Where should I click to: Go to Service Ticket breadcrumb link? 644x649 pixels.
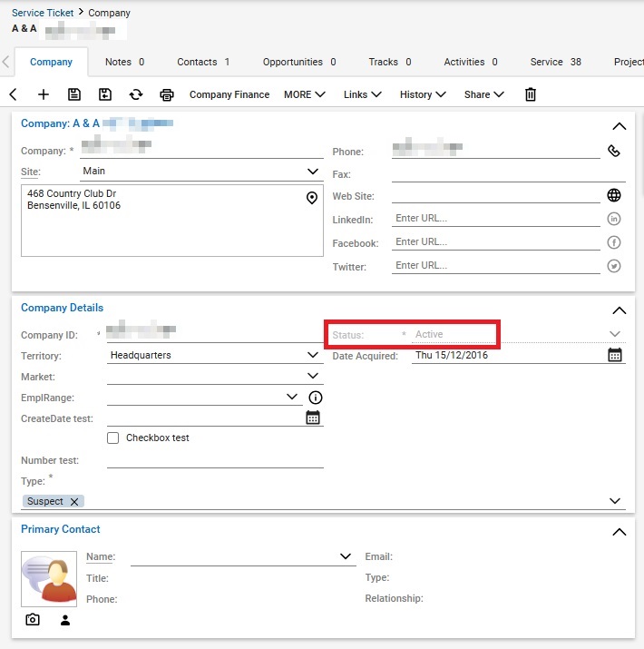[43, 13]
